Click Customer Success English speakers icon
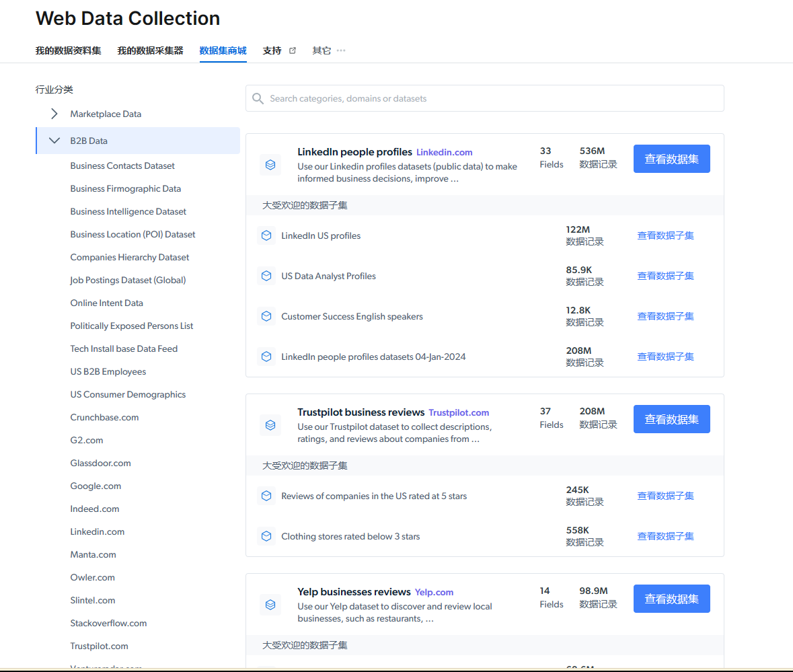The width and height of the screenshot is (793, 672). pyautogui.click(x=266, y=317)
